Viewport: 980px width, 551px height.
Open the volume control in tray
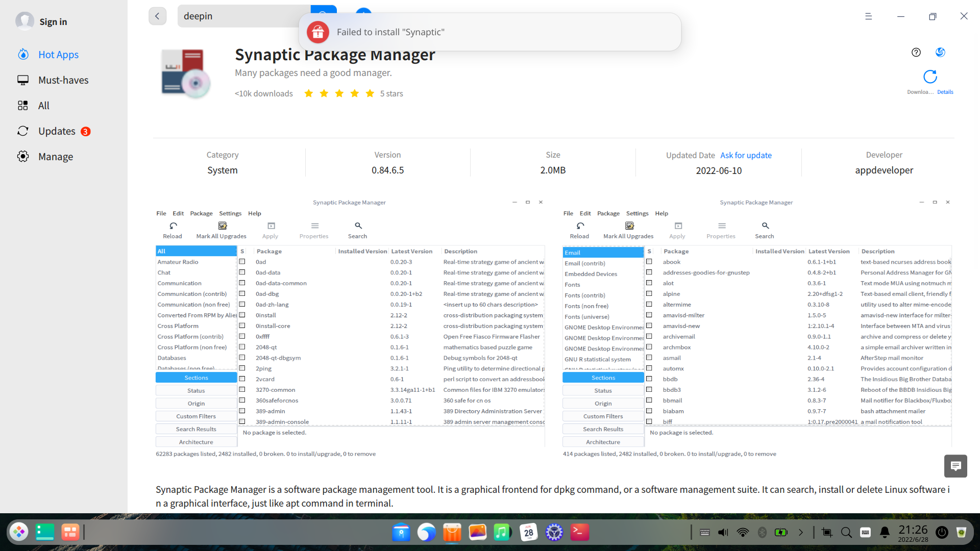tap(723, 533)
